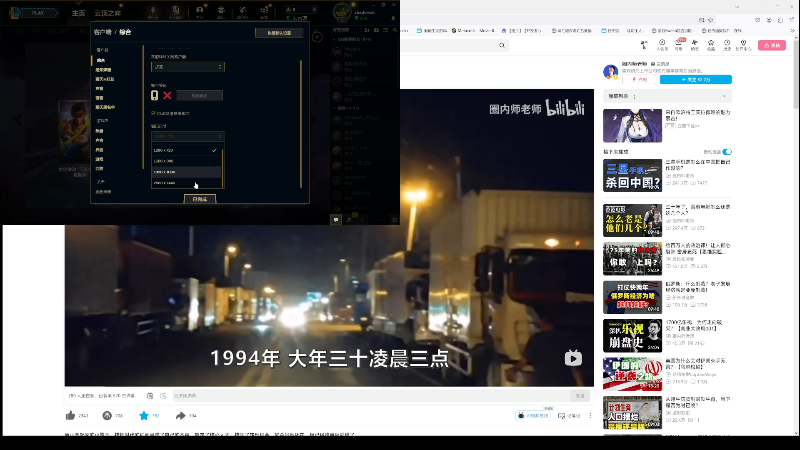Viewport: 800px width, 450px height.
Task: Select the second settings sidebar category
Action: pos(103,70)
